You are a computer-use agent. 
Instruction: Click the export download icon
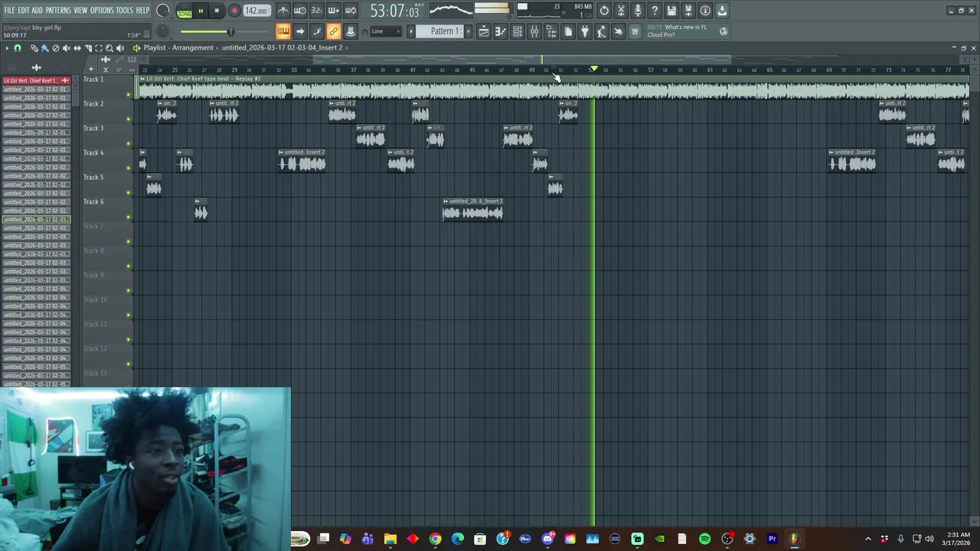(x=722, y=11)
